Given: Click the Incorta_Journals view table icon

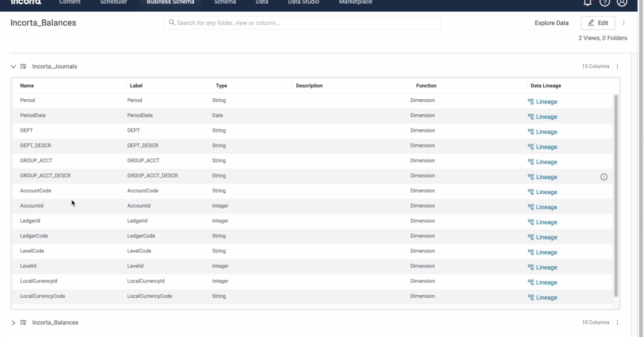Looking at the screenshot, I should [24, 67].
